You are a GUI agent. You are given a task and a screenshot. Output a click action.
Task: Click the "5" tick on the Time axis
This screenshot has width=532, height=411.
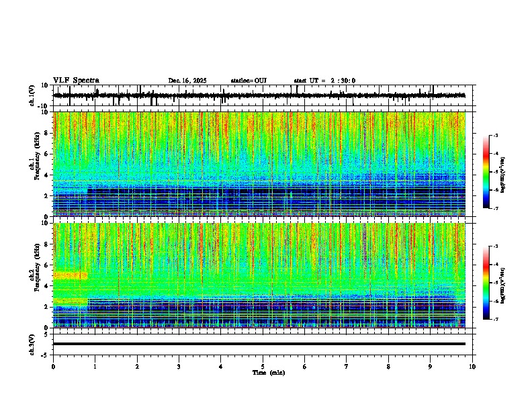click(263, 367)
